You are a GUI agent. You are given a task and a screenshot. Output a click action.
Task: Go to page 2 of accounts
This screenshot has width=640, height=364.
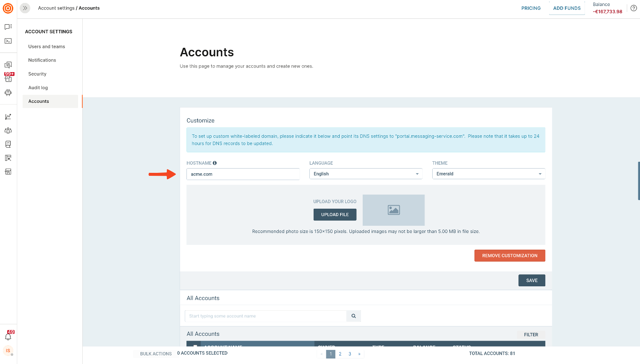click(x=340, y=354)
